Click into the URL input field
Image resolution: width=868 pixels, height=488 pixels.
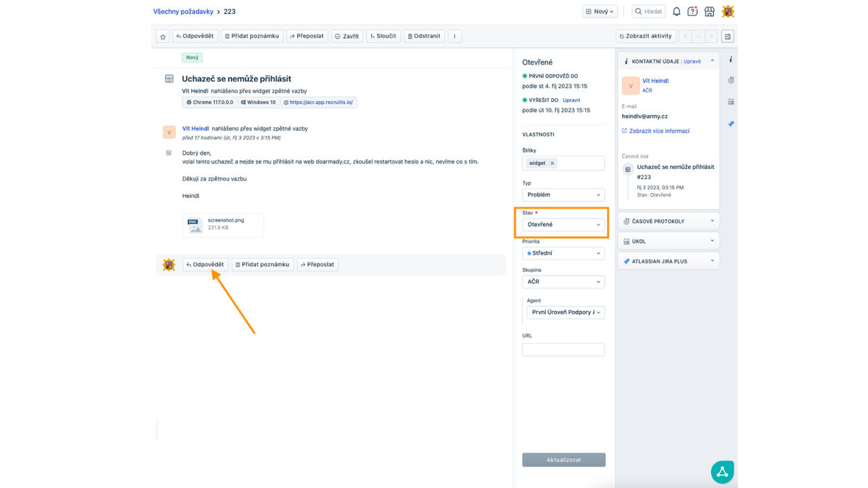tap(563, 350)
